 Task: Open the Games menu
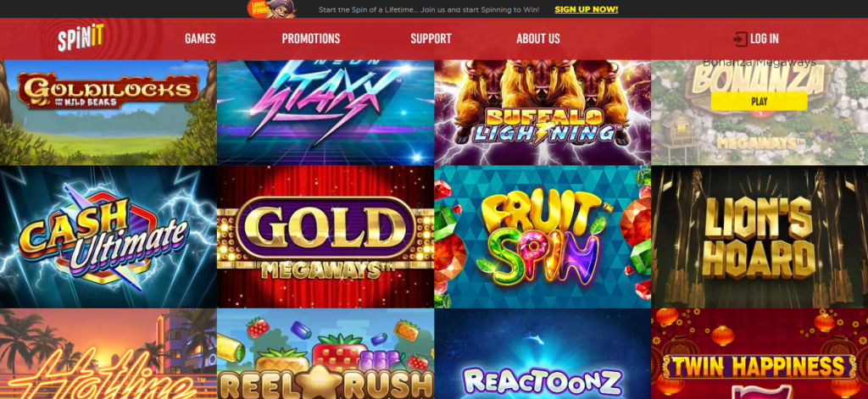[x=200, y=39]
